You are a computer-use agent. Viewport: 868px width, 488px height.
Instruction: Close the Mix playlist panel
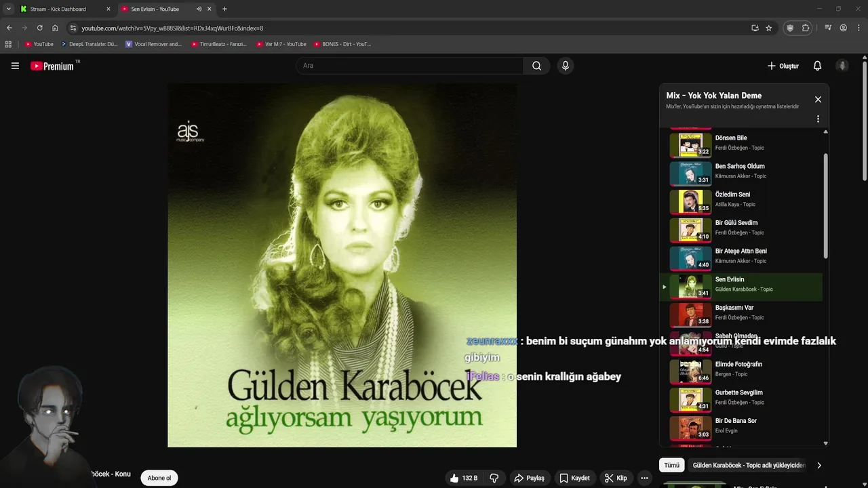point(818,100)
